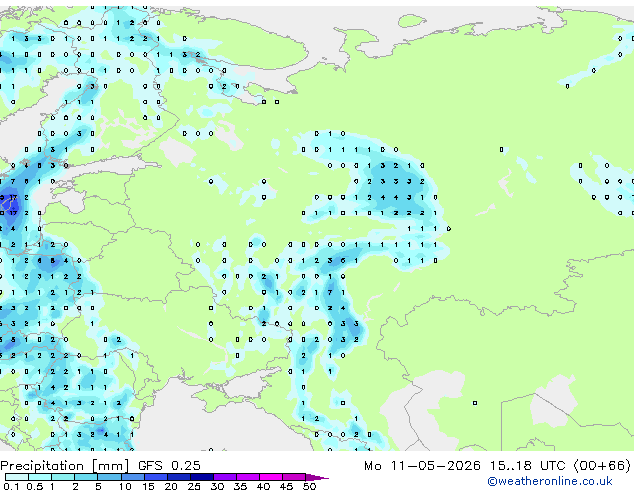Click the '10' legend scale label

[125, 486]
